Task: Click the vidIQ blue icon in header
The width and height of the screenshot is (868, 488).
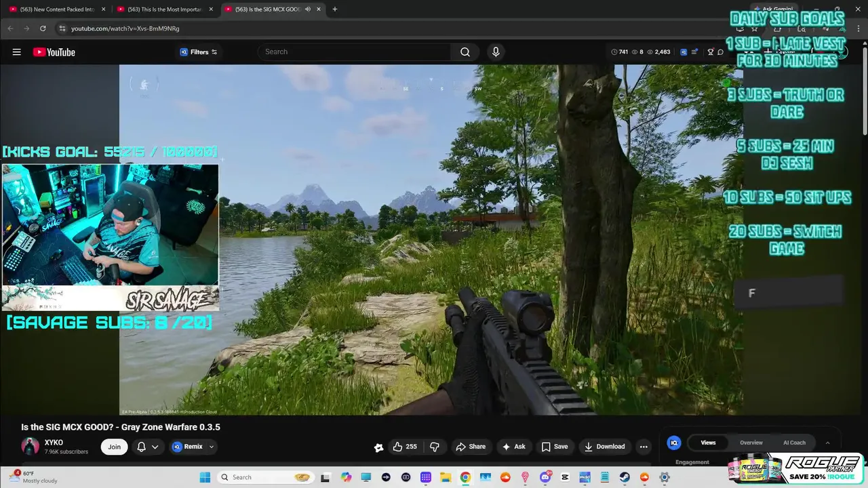Action: click(684, 52)
